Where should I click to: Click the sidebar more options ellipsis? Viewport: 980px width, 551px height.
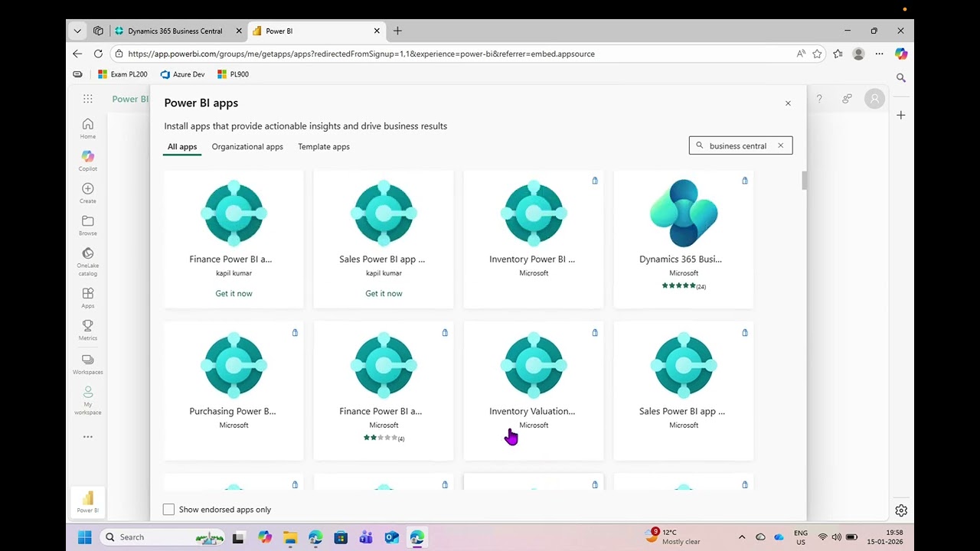click(x=88, y=437)
